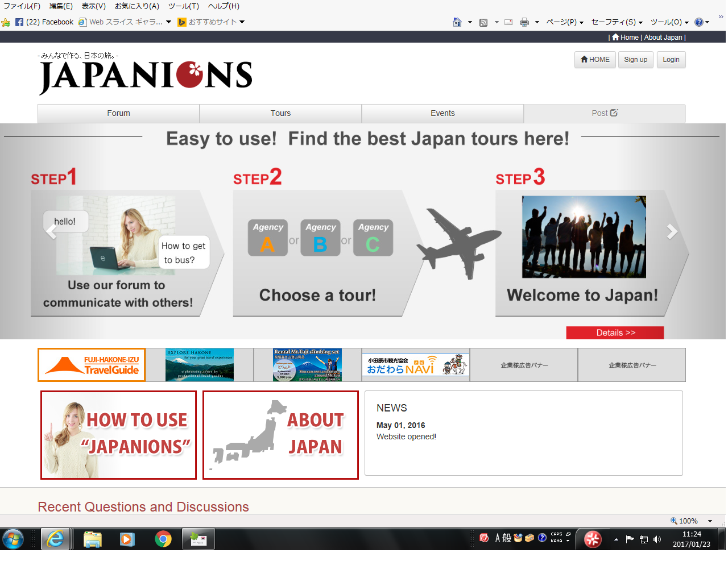The height and width of the screenshot is (582, 728).
Task: Select the Agency A tile
Action: (268, 238)
